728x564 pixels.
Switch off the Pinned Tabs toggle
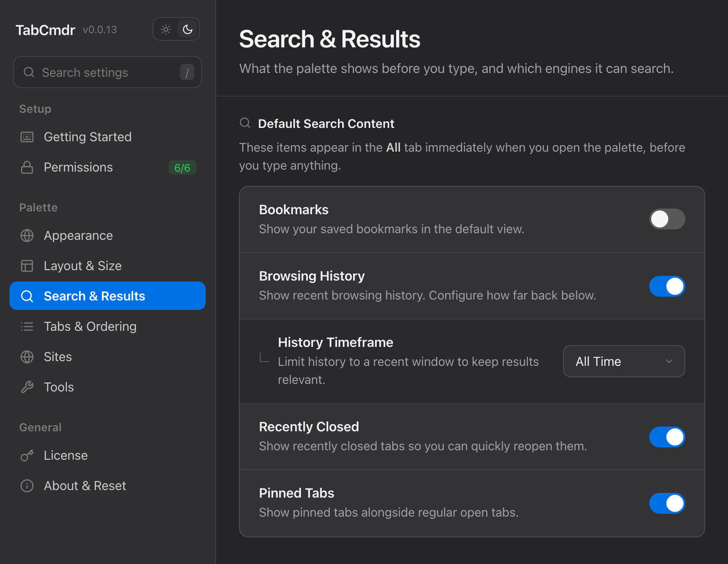tap(667, 503)
